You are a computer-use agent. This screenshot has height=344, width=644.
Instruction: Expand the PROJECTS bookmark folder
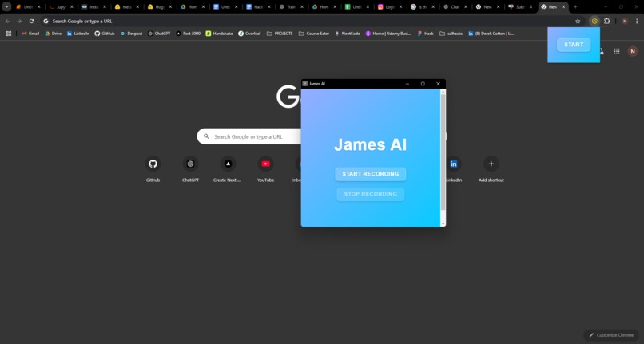[280, 34]
